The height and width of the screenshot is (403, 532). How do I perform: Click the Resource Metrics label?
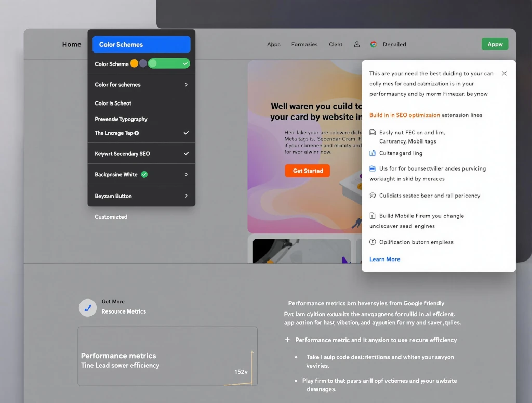tap(124, 311)
